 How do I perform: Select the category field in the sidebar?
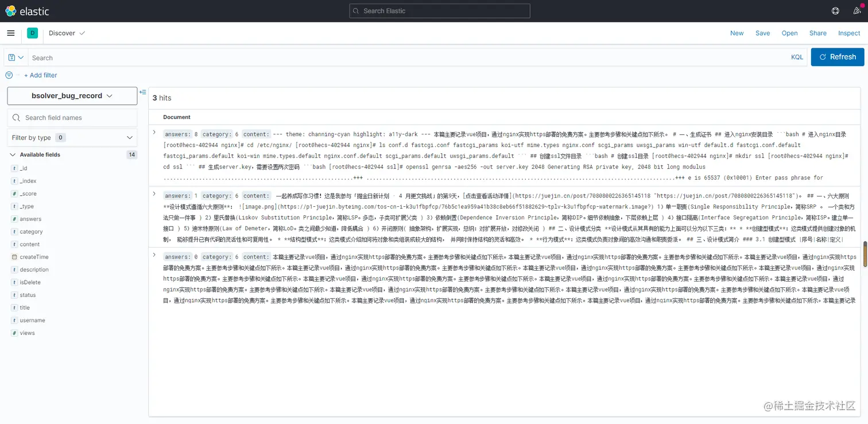tap(31, 232)
